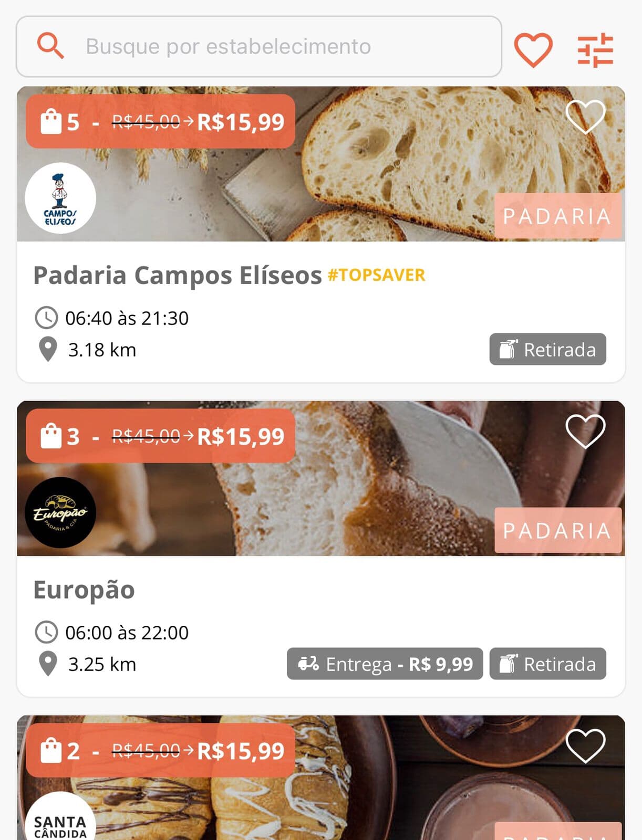The image size is (642, 840).
Task: Click the Santa Cândida logo badge
Action: click(60, 816)
